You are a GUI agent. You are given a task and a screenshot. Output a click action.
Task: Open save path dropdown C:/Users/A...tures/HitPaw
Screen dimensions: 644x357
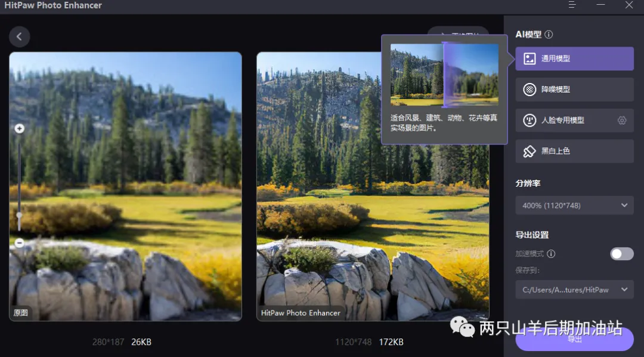574,290
